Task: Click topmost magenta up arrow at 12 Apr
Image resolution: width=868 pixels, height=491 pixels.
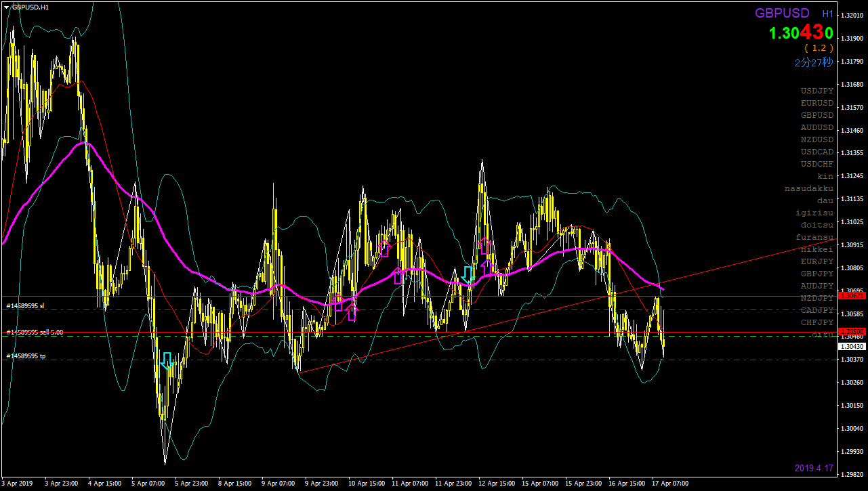Action: [484, 244]
